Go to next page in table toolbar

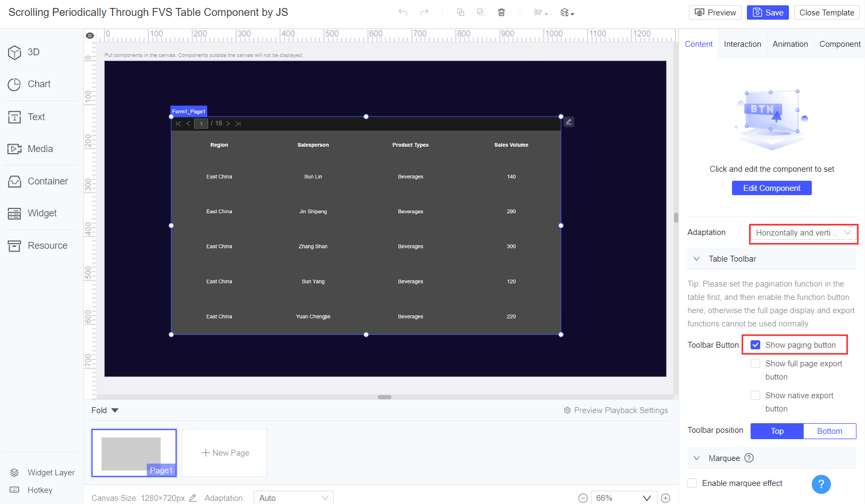[x=228, y=123]
